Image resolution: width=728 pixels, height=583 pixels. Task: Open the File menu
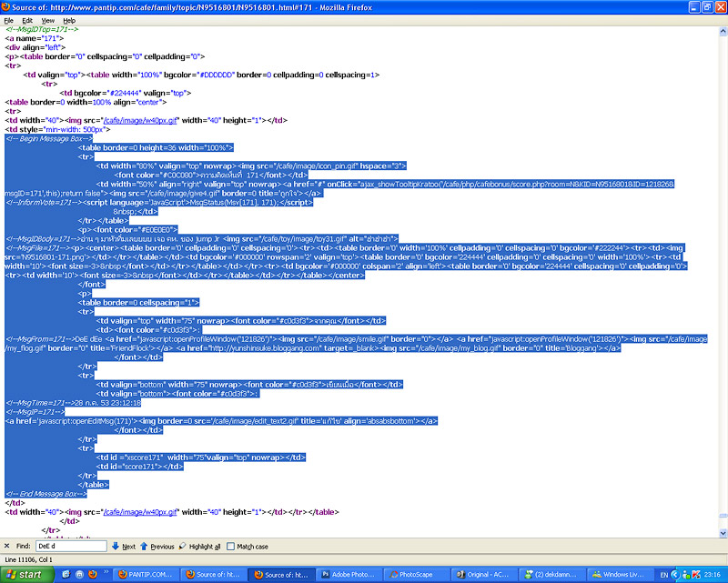pos(9,20)
